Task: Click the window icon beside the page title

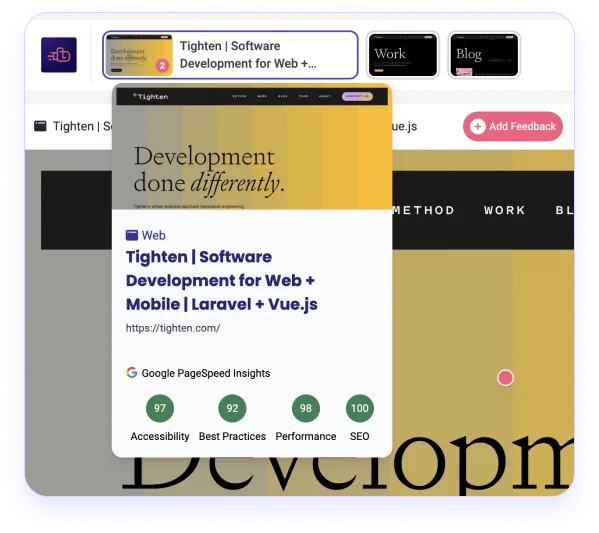Action: tap(40, 126)
